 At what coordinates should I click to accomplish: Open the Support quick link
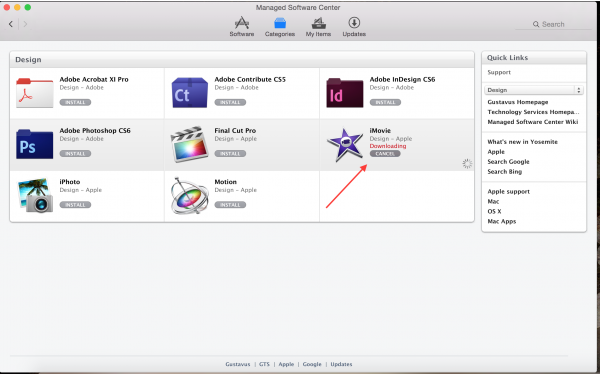[499, 72]
